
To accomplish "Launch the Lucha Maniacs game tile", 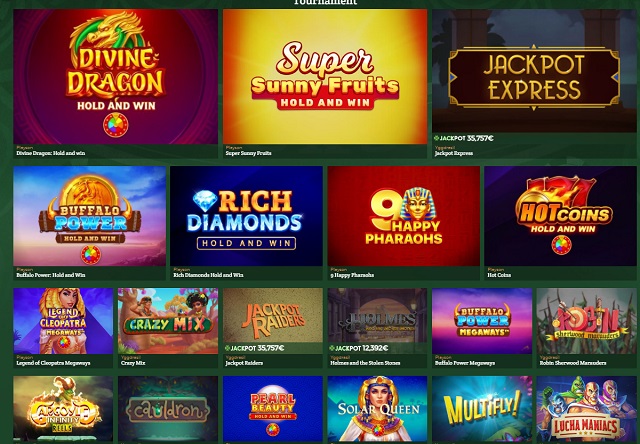I will pos(587,408).
